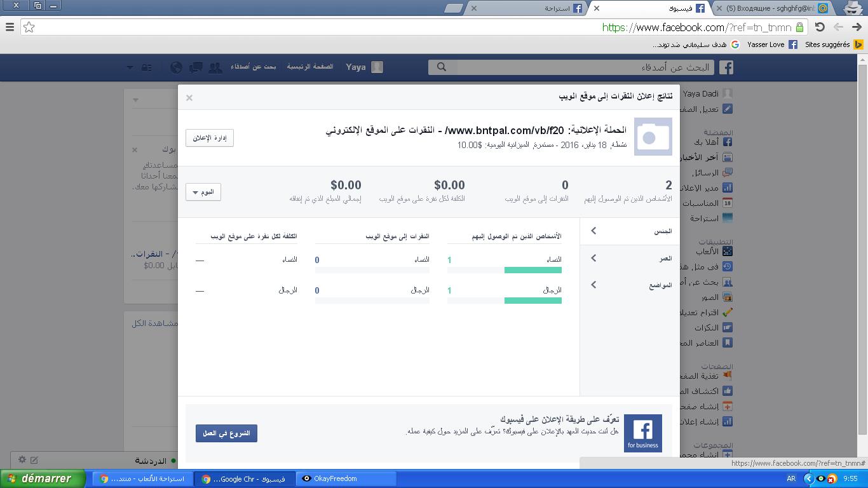Viewport: 868px width, 488px height.
Task: Open the on-this-day clock item in sidebar
Action: 707,266
